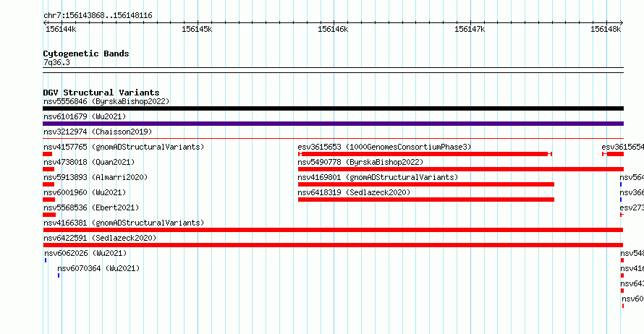Click the purple bar for nsv6101679
Viewport: 644px width, 334px height.
pyautogui.click(x=333, y=124)
